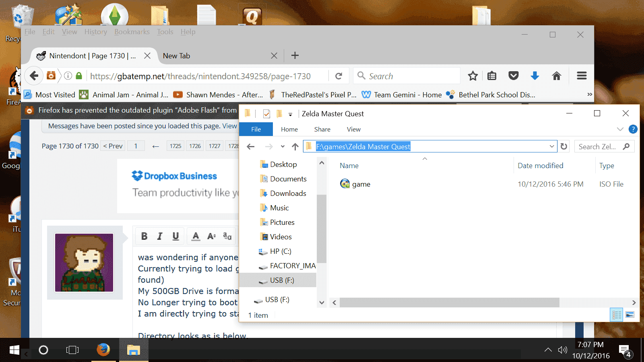Open a new Firefox tab with the plus button
This screenshot has width=644, height=362.
(x=295, y=56)
